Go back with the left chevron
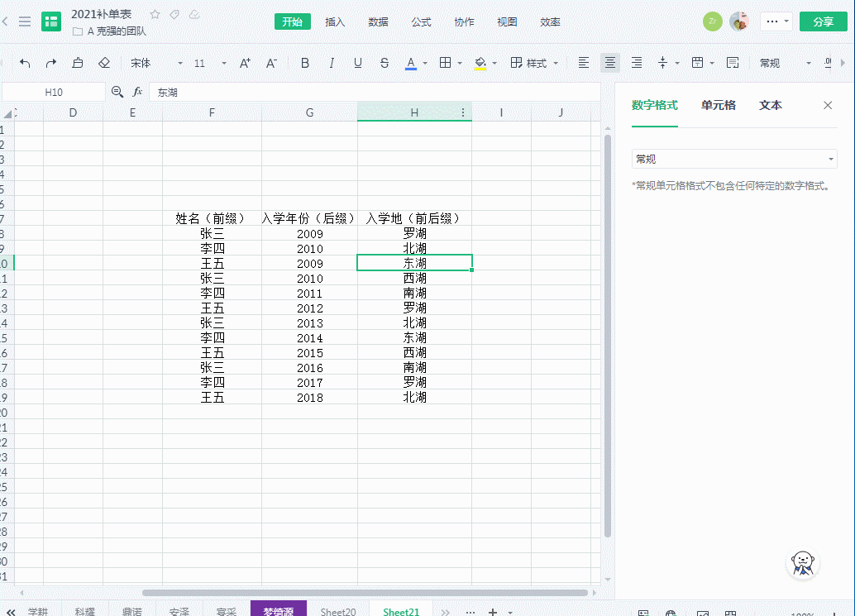Screen dimensions: 855x616 (5, 21)
